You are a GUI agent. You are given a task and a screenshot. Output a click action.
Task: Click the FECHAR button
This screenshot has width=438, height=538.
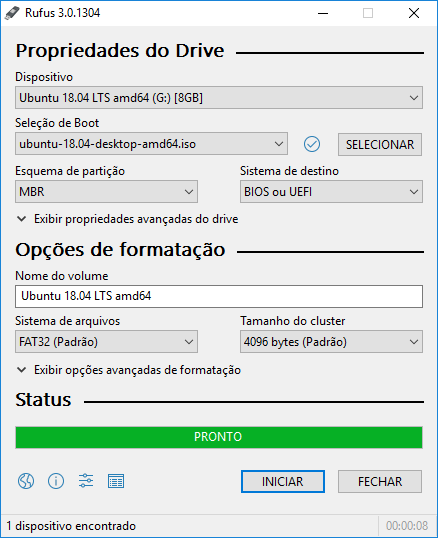[380, 481]
